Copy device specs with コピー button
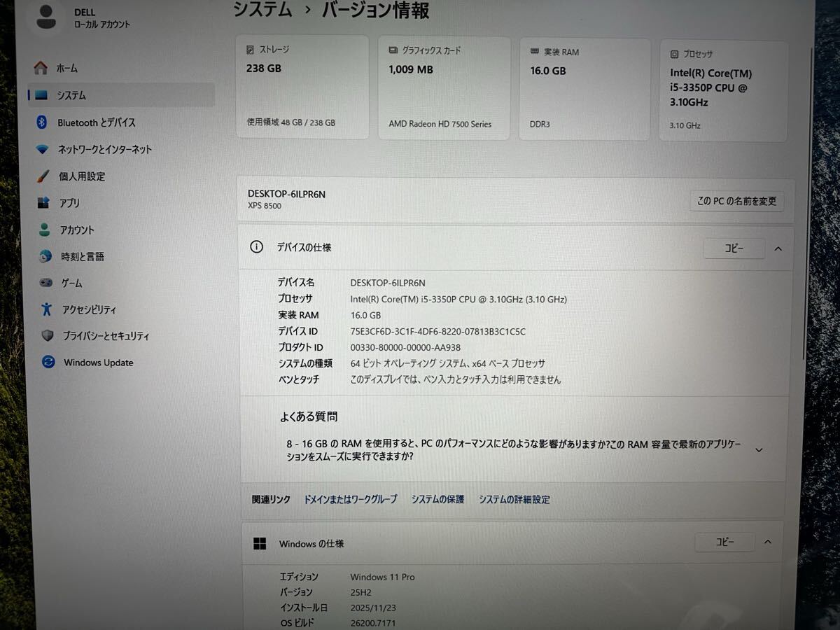 (734, 248)
